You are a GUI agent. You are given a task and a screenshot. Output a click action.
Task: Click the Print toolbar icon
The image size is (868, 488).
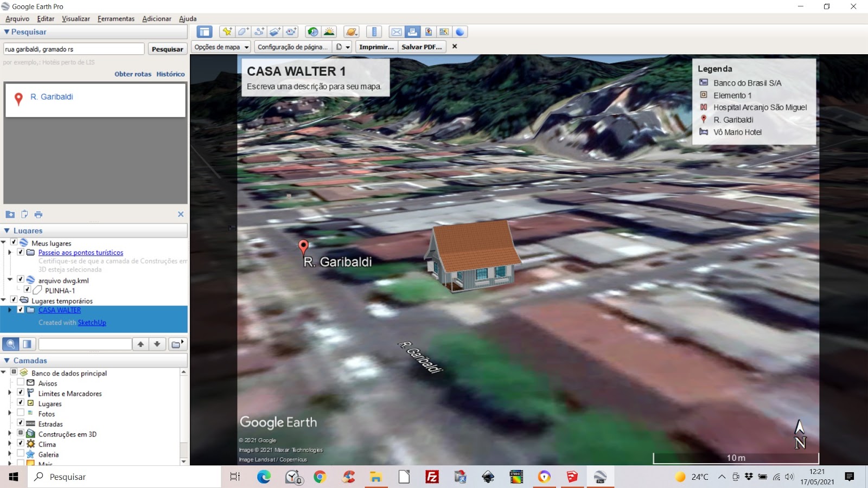[412, 32]
